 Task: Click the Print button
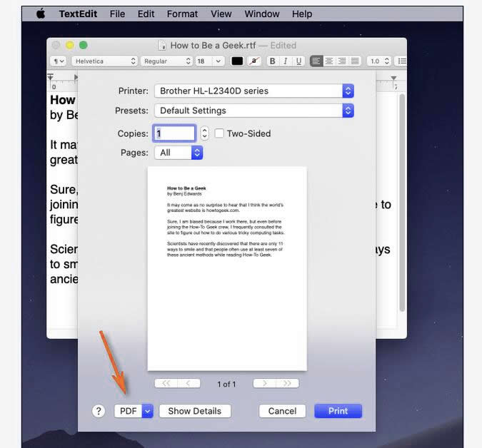[338, 411]
